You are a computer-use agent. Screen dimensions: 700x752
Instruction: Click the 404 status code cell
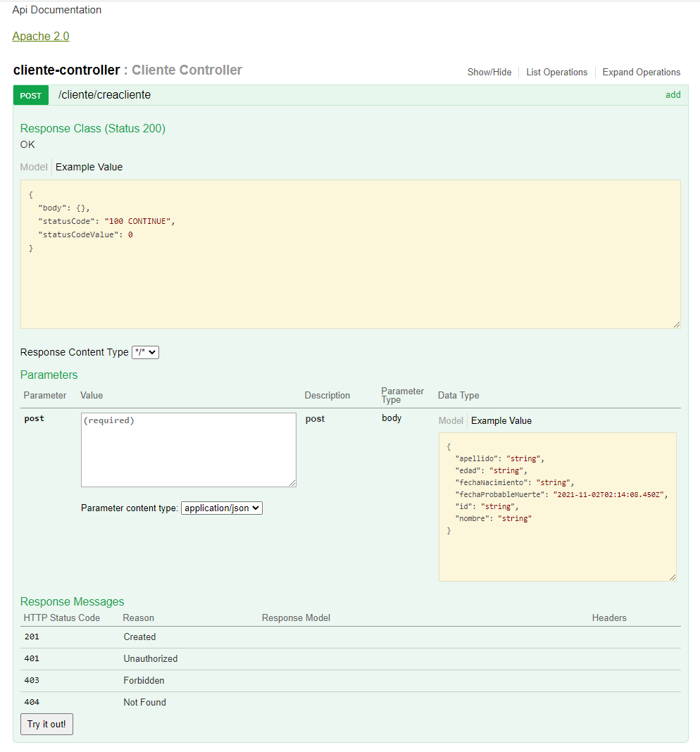tap(32, 702)
